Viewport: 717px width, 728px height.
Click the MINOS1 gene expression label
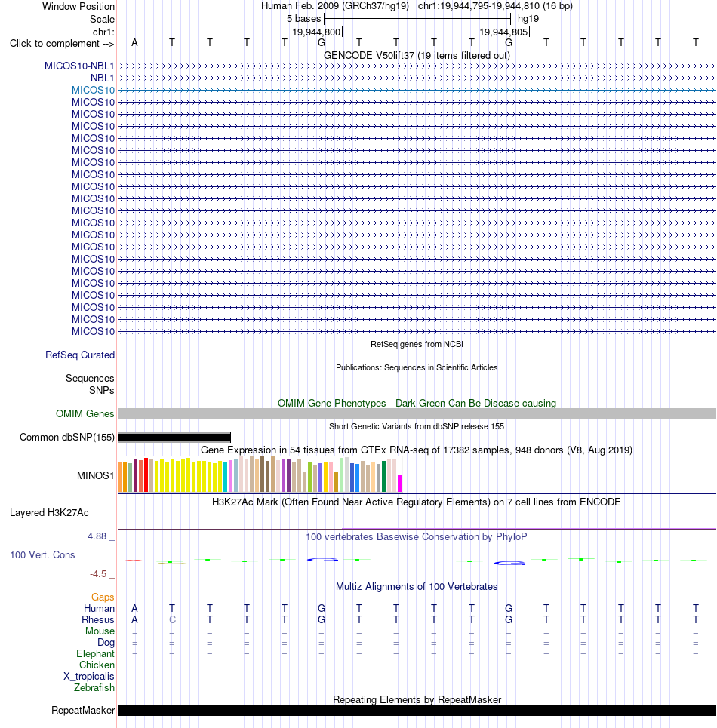pos(96,475)
